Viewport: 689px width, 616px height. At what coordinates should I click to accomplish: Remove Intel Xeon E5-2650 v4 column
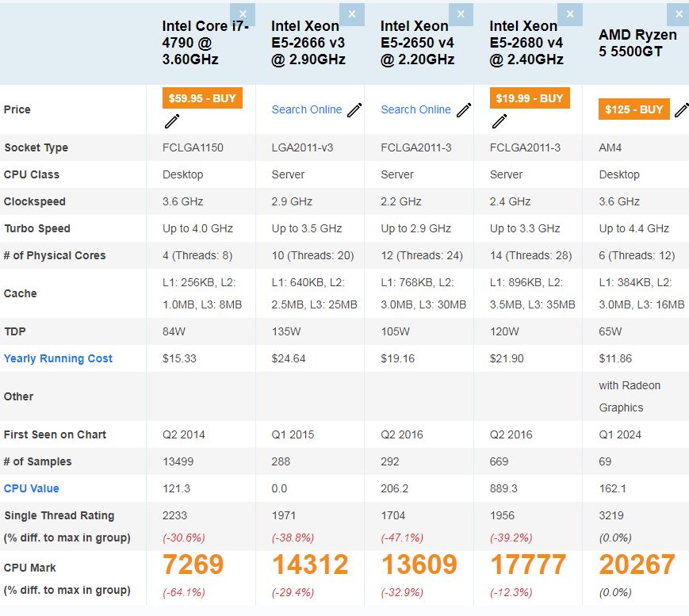pos(461,14)
